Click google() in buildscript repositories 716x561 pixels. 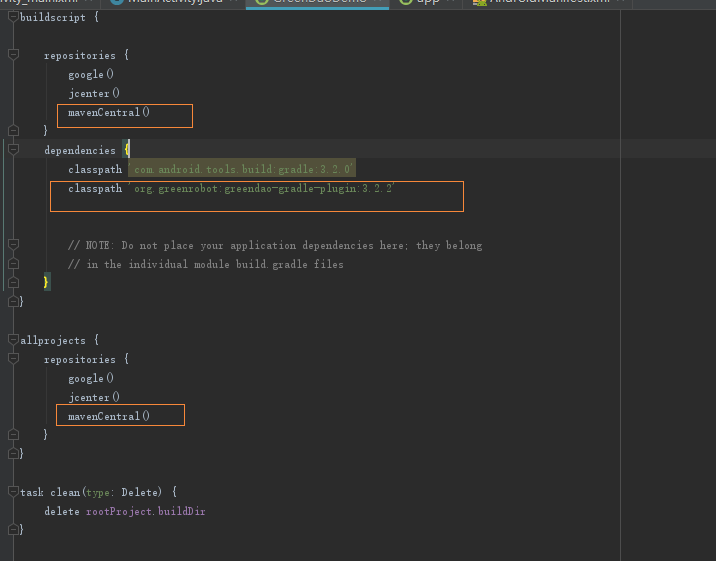91,74
